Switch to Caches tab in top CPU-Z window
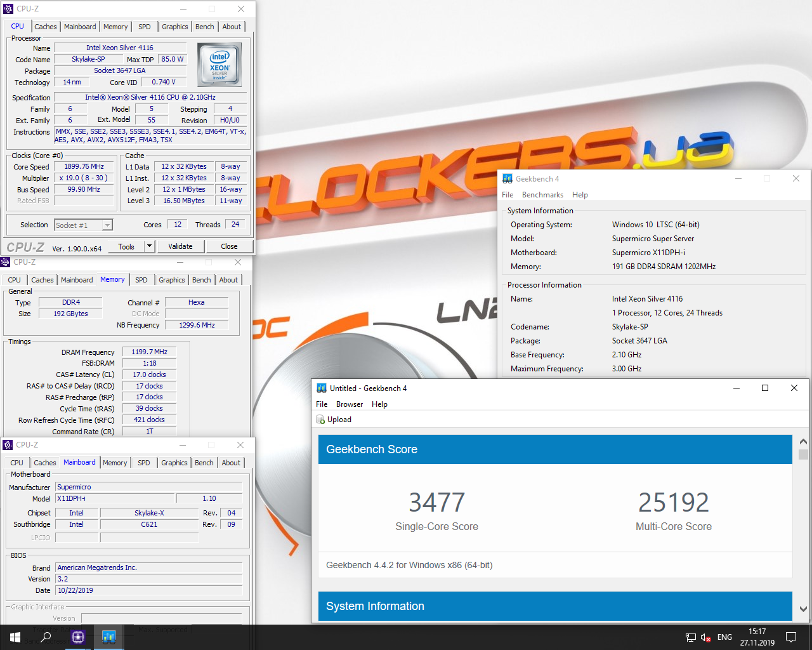 (x=46, y=27)
